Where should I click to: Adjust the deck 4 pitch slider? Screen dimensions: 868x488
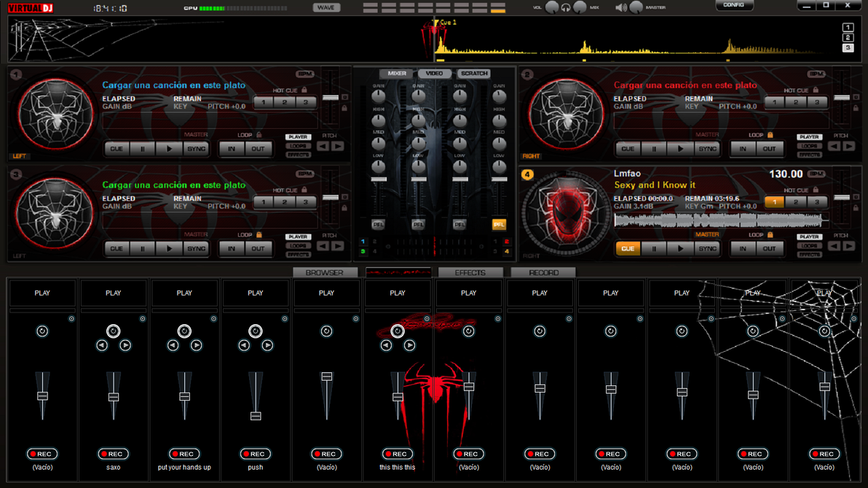(x=842, y=197)
